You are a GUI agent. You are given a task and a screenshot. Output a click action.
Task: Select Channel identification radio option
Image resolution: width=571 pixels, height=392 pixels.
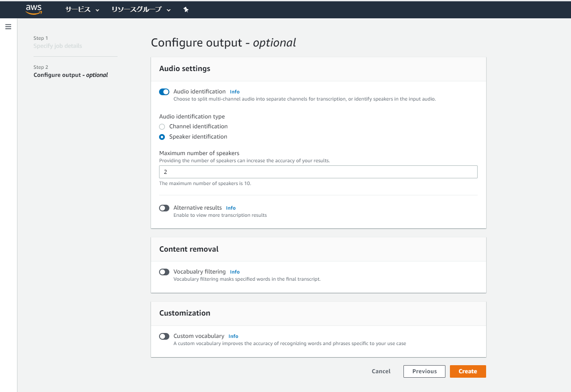[x=162, y=126]
